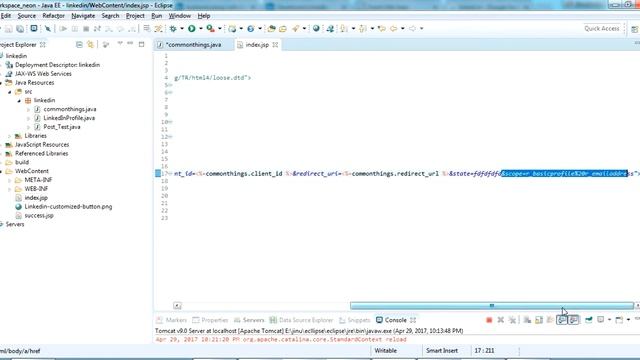Open the Run menu
This screenshot has width=640, height=360.
[x=157, y=16]
